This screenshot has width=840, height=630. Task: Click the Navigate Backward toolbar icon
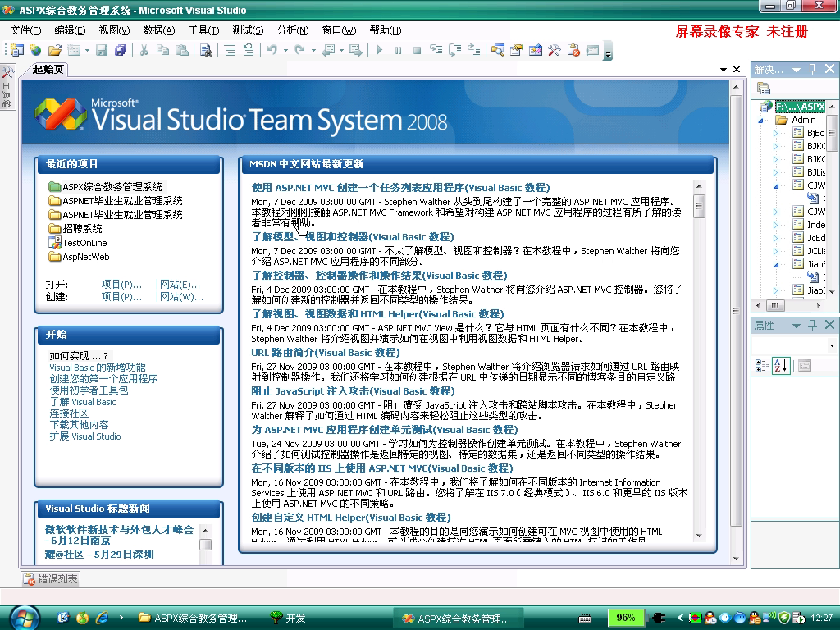pyautogui.click(x=328, y=50)
